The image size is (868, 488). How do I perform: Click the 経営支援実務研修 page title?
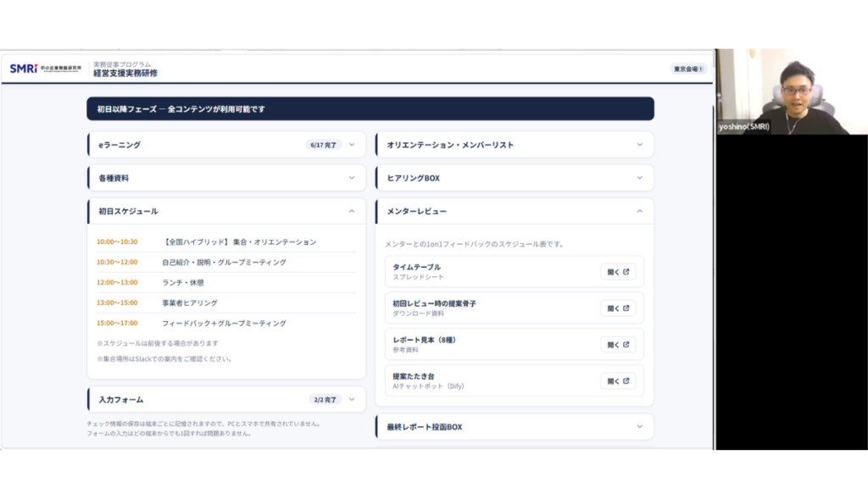point(125,74)
